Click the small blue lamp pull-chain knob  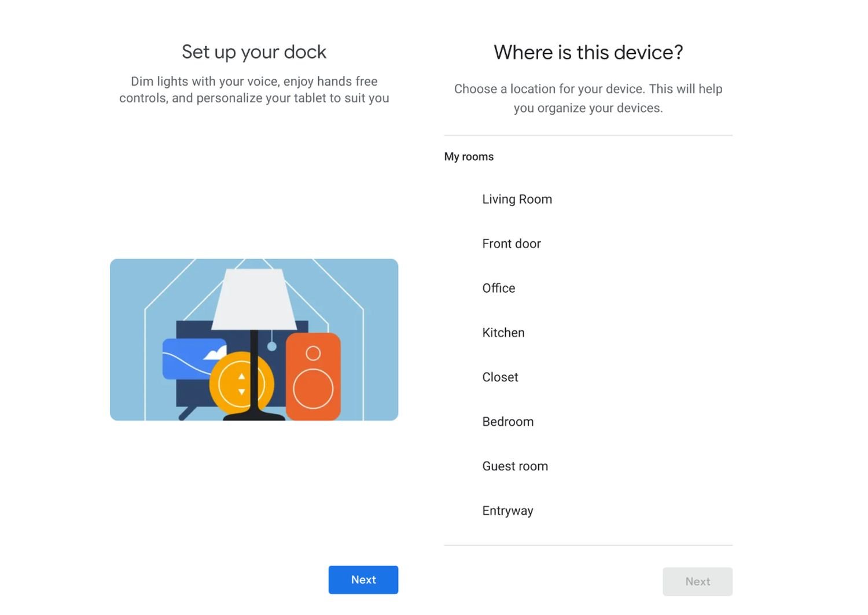click(x=272, y=347)
